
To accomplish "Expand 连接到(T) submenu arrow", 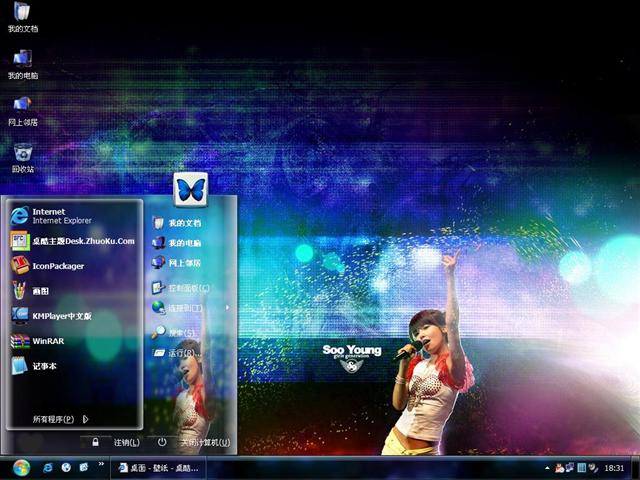I will coord(227,308).
